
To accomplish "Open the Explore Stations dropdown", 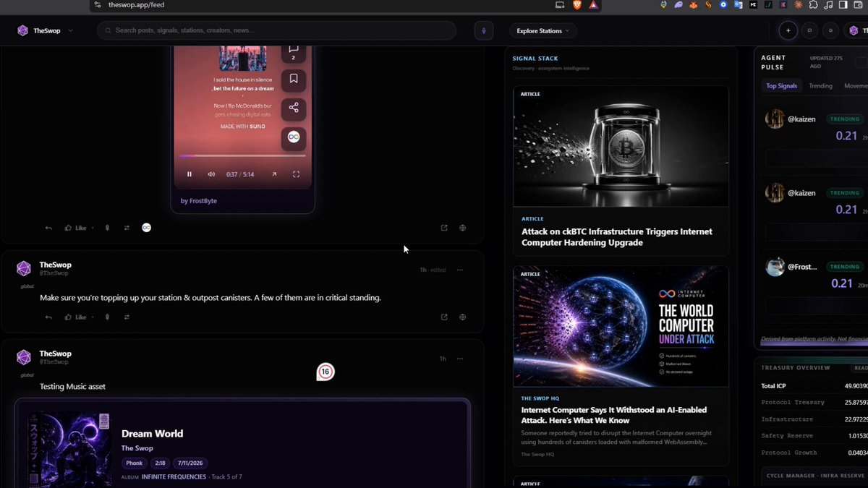I will pos(542,30).
